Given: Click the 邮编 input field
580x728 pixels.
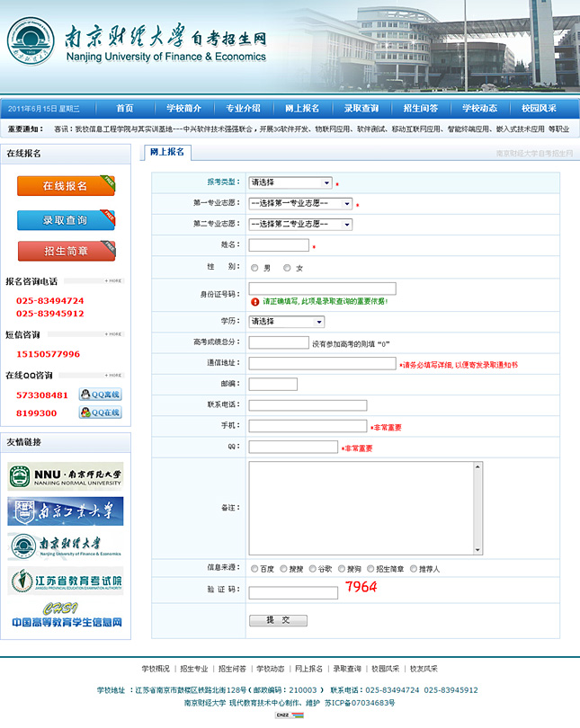Looking at the screenshot, I should click(x=273, y=384).
